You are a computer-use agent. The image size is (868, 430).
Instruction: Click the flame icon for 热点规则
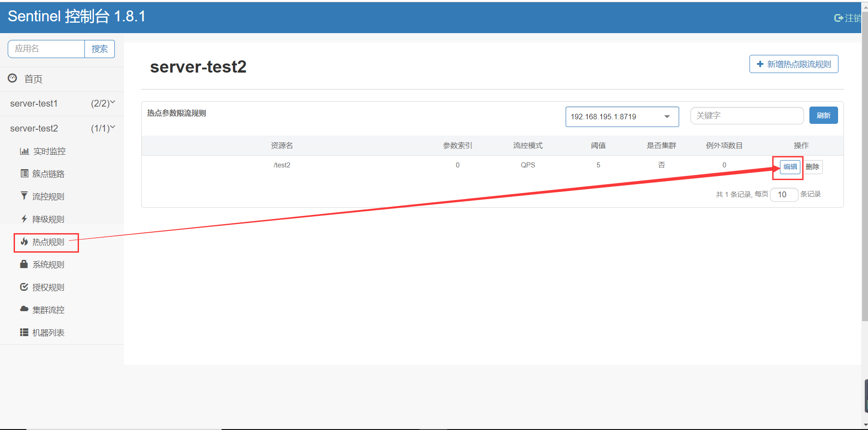24,241
